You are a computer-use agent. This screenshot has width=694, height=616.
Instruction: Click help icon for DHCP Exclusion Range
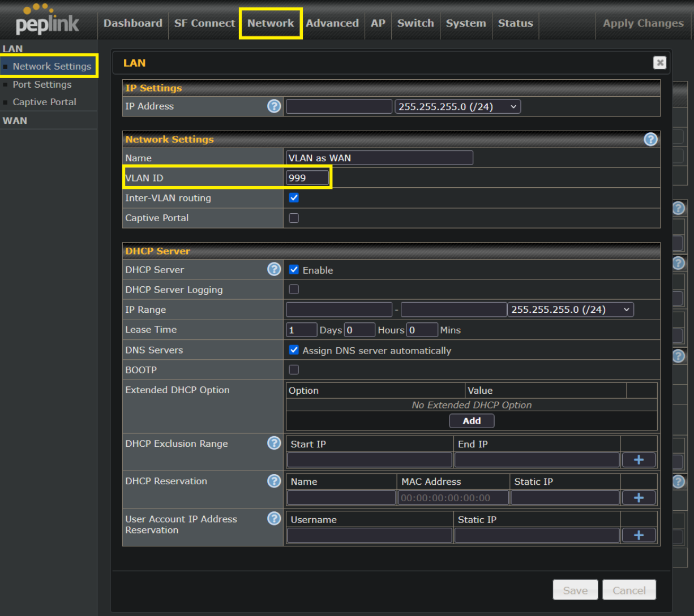274,443
